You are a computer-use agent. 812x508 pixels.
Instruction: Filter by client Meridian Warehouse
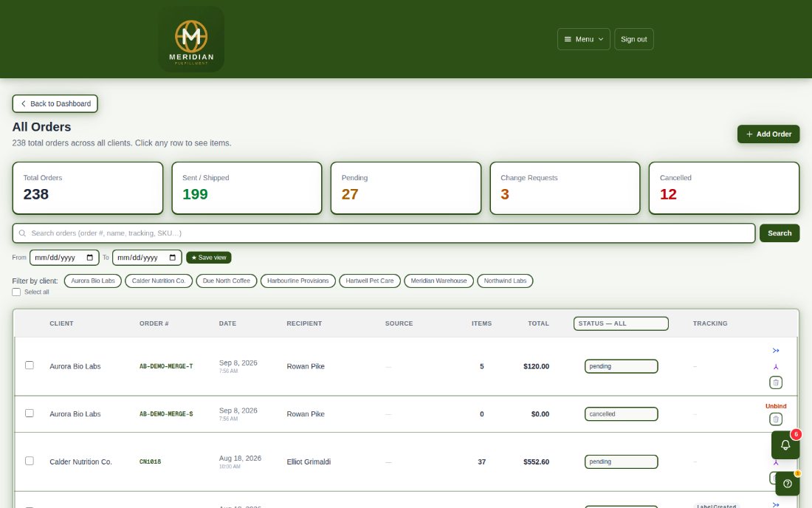[x=438, y=281]
